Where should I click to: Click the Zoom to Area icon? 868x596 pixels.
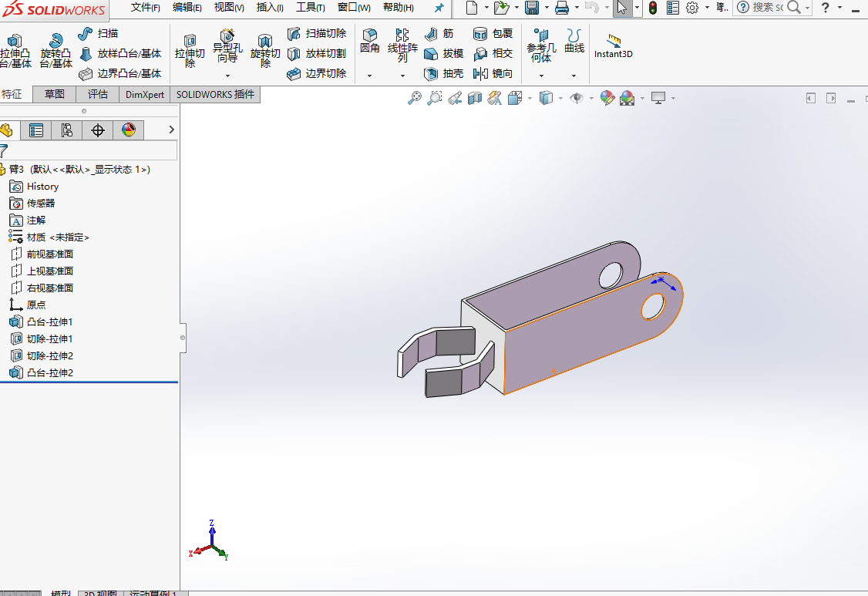coord(435,99)
